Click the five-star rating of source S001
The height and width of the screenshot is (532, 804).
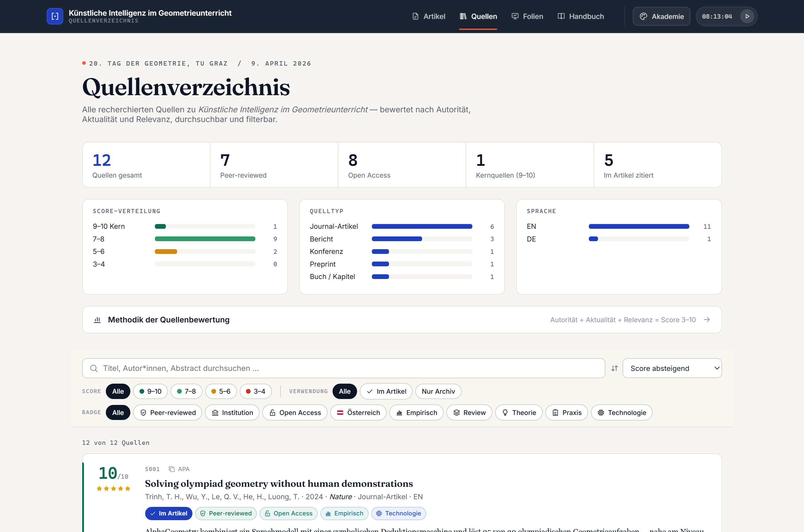113,489
